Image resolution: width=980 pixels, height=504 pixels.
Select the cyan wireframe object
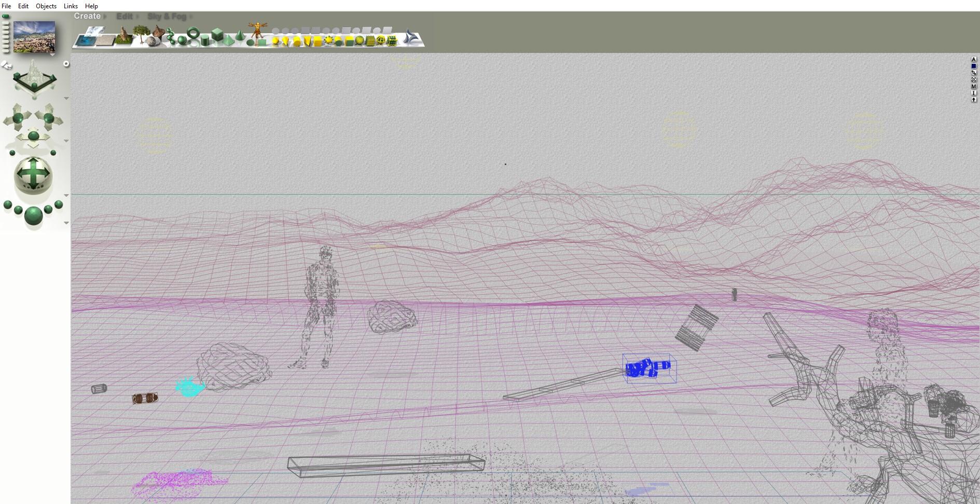click(190, 387)
